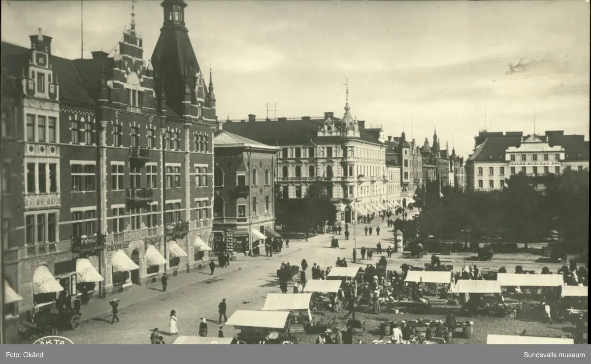
Task: Select the iron balcony on the brick facade
Action: 140,194
